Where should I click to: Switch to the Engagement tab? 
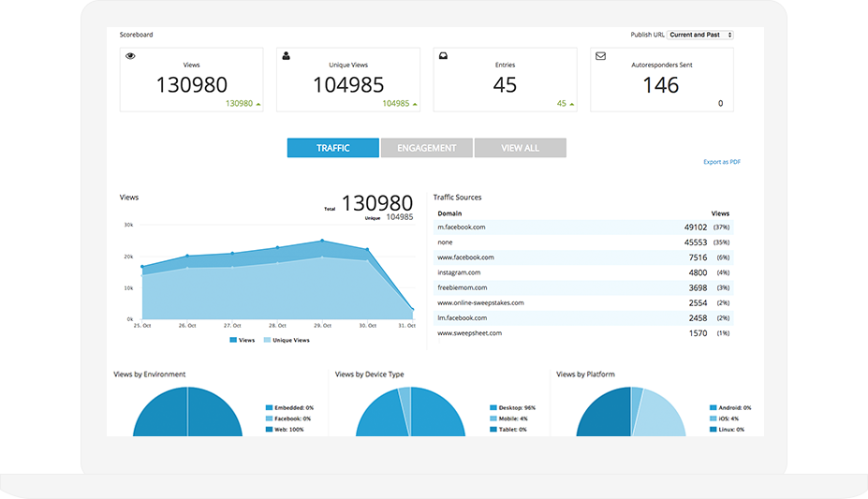point(426,148)
